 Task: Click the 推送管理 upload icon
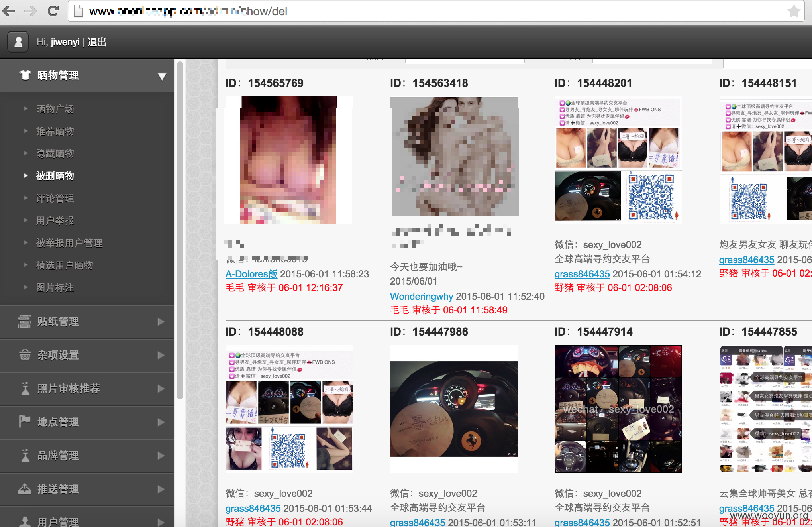click(x=25, y=489)
